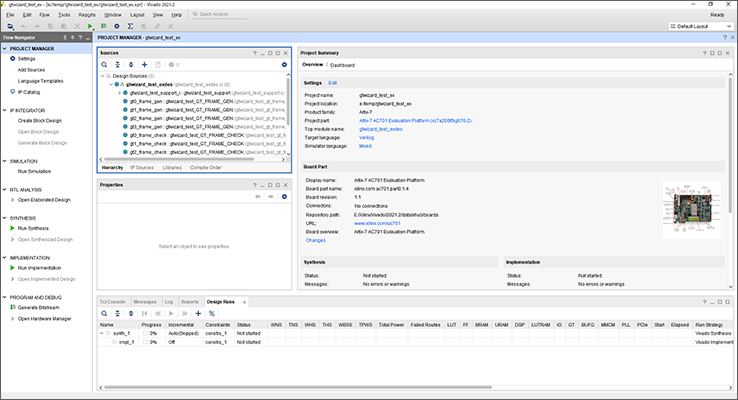Open the Reports menu
Screen dimensions: 738x400
[x=87, y=15]
